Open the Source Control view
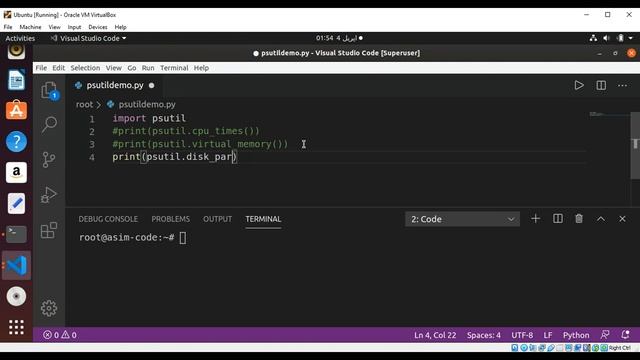The image size is (640, 360). point(49,160)
